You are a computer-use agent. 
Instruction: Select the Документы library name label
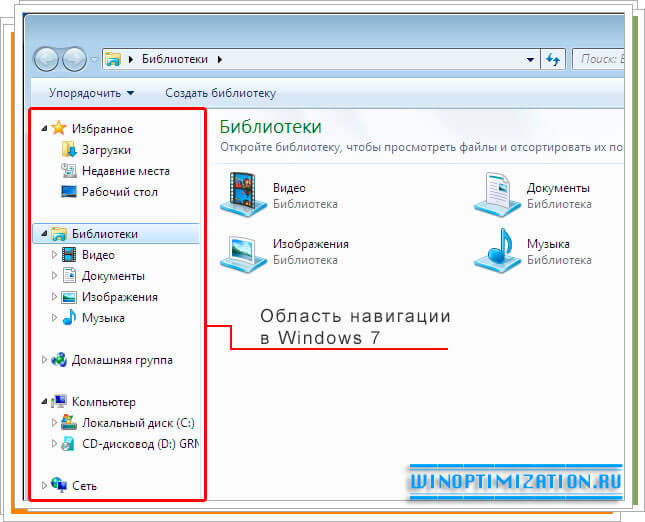point(558,188)
